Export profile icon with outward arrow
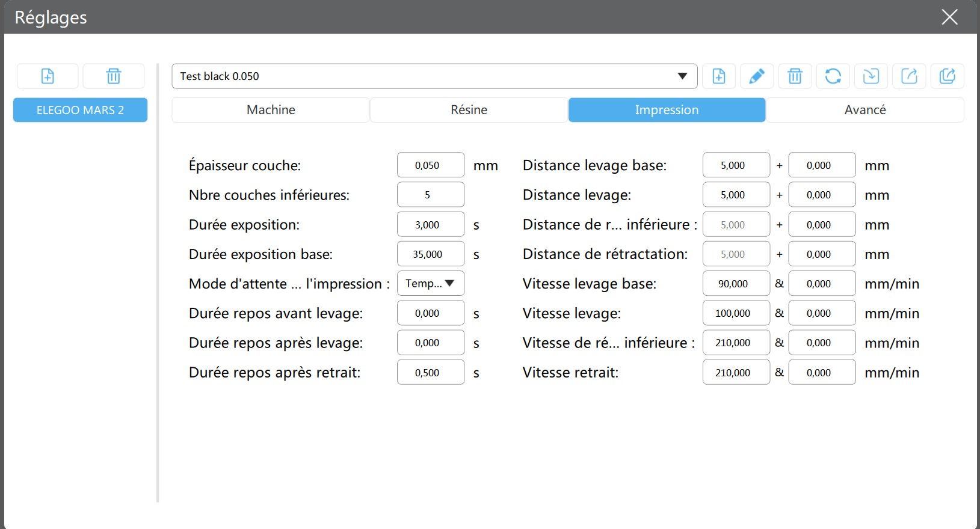This screenshot has width=980, height=529. click(x=909, y=76)
